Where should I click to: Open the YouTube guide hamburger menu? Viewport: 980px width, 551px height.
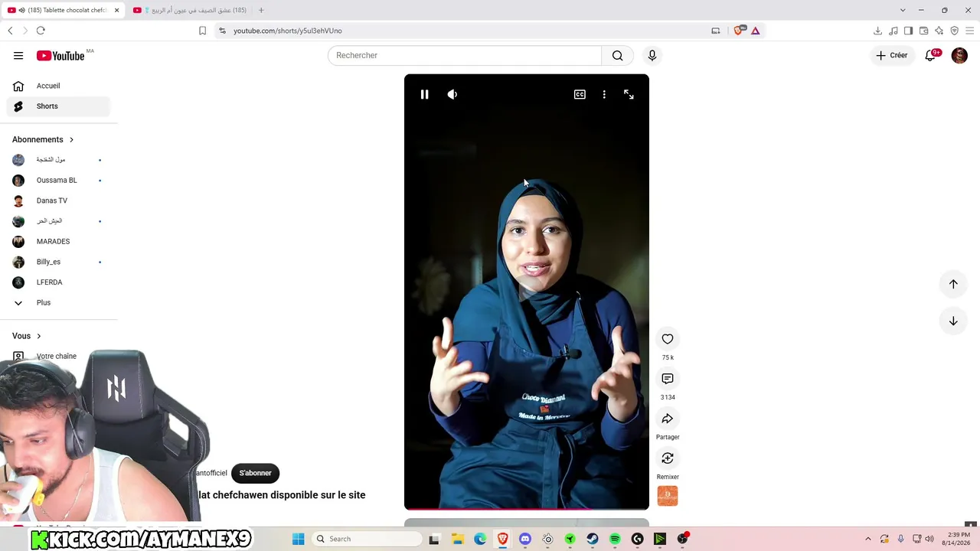(18, 55)
